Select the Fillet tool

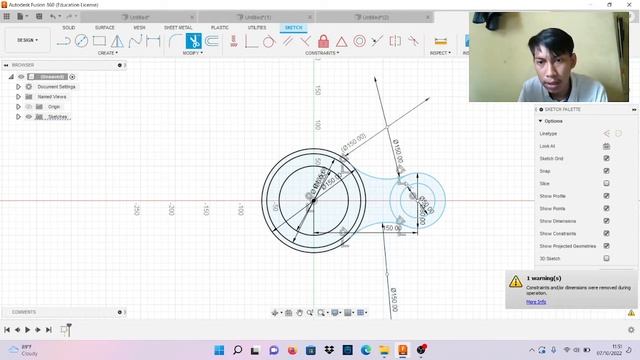(x=175, y=41)
